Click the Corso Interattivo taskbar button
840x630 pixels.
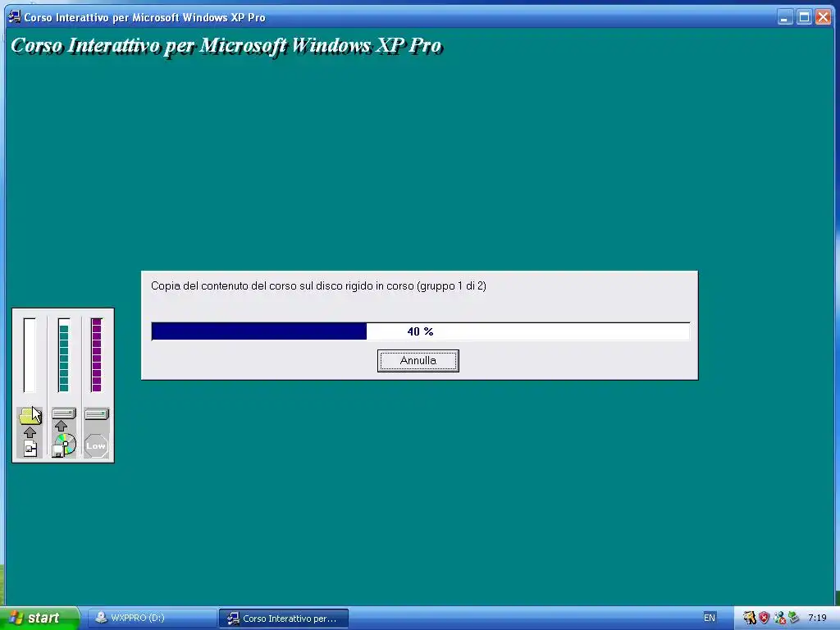click(x=283, y=619)
